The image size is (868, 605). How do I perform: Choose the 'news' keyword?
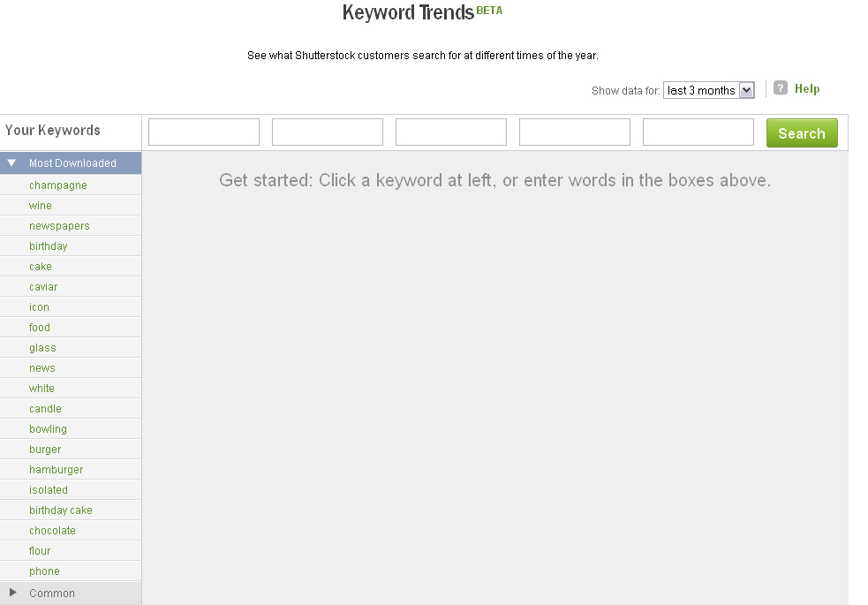pyautogui.click(x=42, y=368)
